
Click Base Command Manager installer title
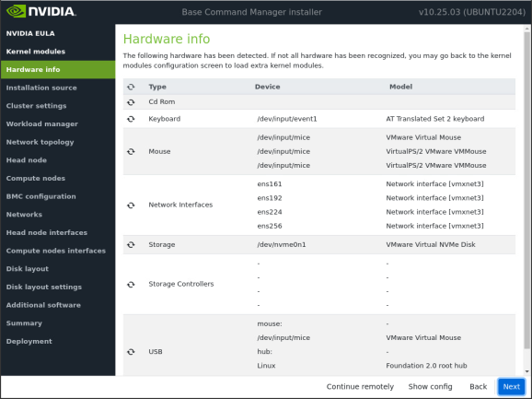[x=252, y=12]
